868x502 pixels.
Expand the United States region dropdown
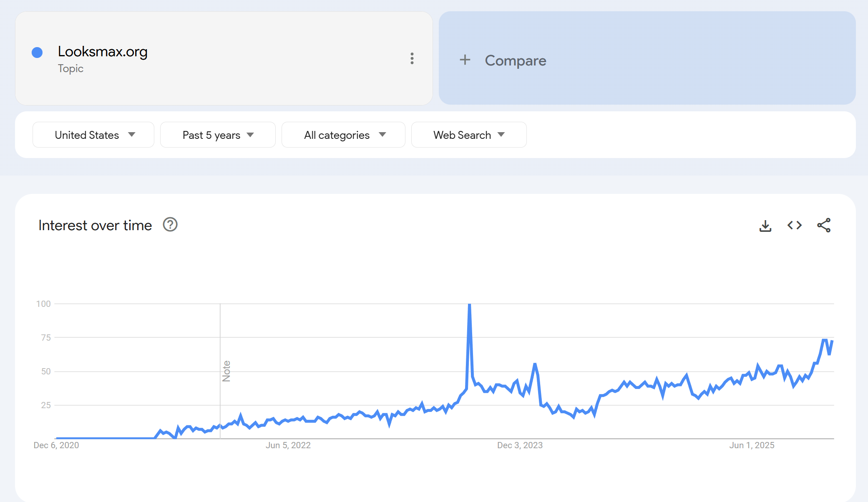tap(93, 135)
